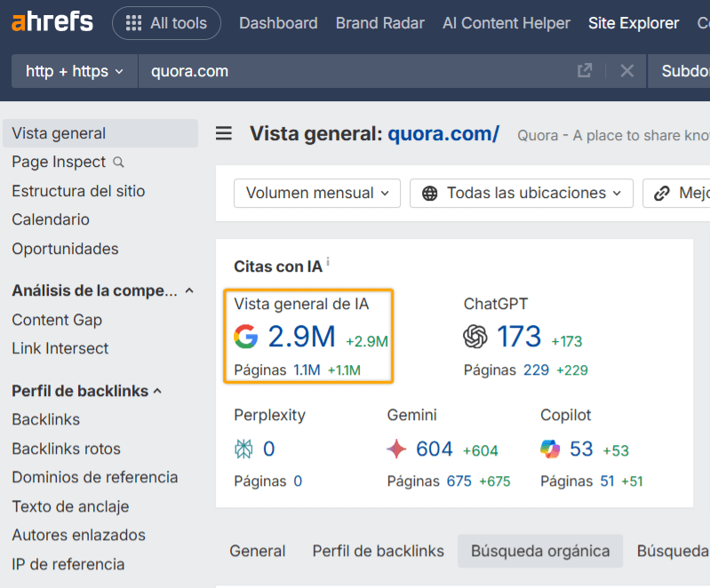The width and height of the screenshot is (710, 588).
Task: Open the Volumen mensual dropdown
Action: (317, 193)
